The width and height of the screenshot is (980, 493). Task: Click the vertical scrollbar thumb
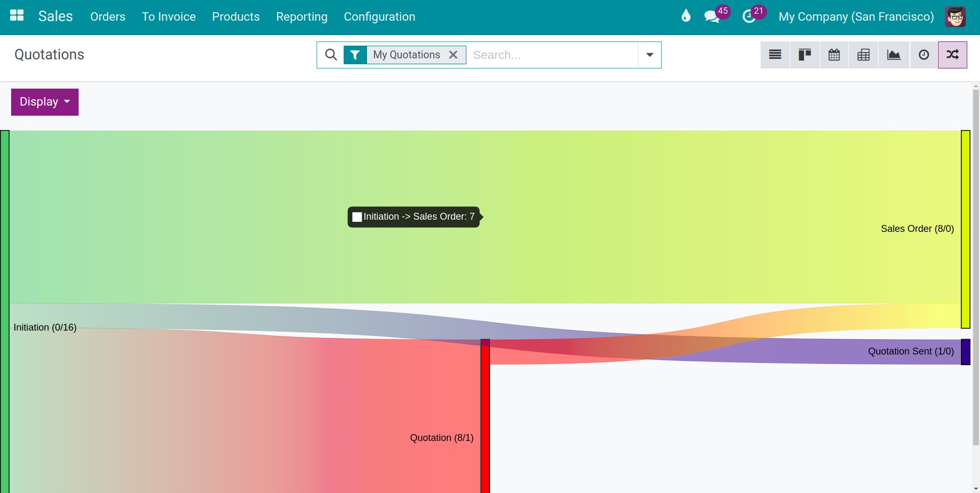pos(976,267)
